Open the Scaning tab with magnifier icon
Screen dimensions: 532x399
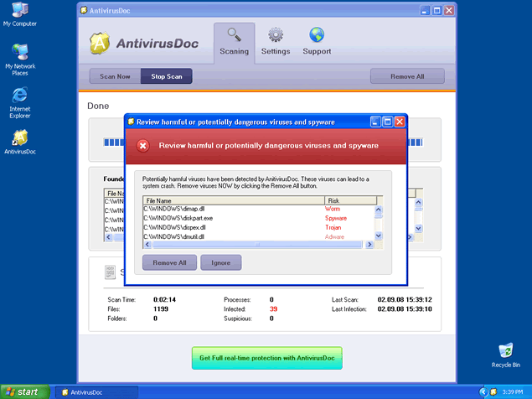tap(234, 42)
